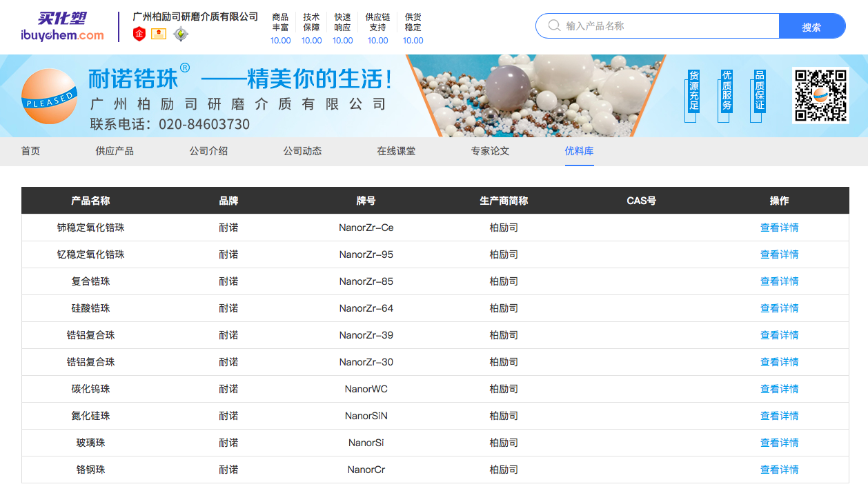This screenshot has width=868, height=502.
Task: Click the zirconia beads banner photo
Action: click(536, 96)
